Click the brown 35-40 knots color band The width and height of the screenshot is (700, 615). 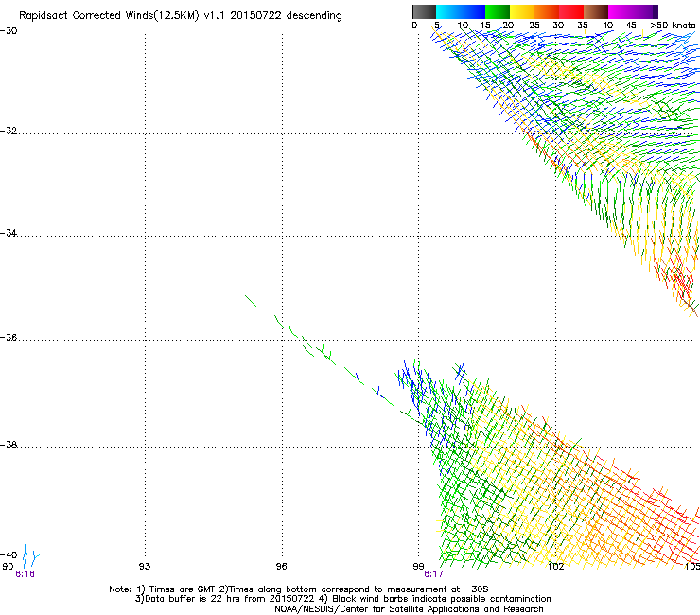click(x=596, y=11)
